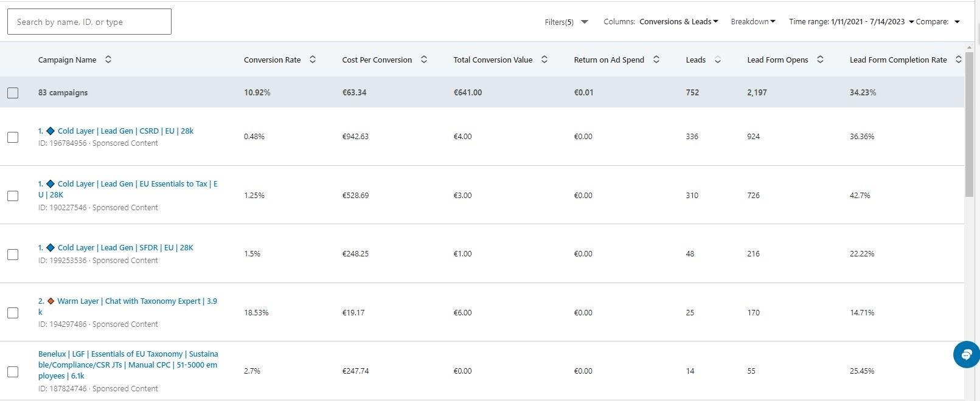This screenshot has width=980, height=401.
Task: Click the 924 lead form opens cell
Action: (x=753, y=137)
